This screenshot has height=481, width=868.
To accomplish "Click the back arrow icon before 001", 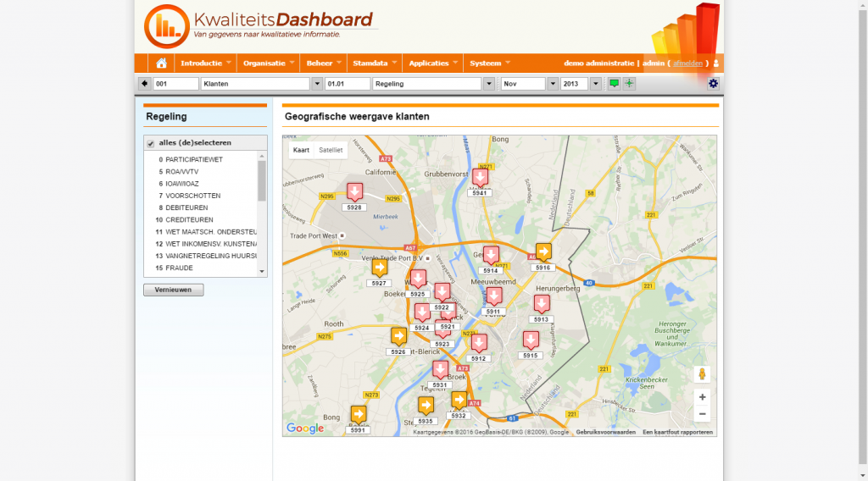I will [144, 84].
